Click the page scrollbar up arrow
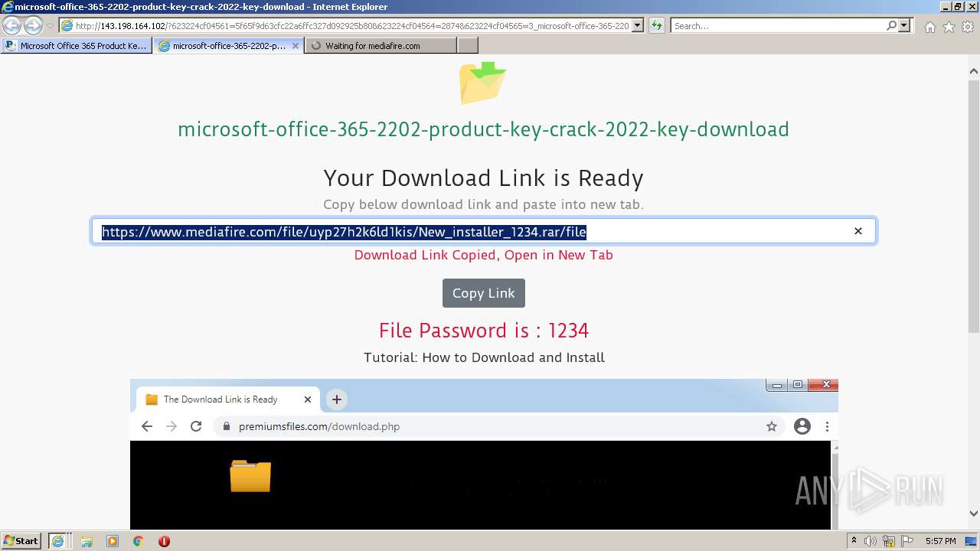This screenshot has width=980, height=551. click(974, 71)
